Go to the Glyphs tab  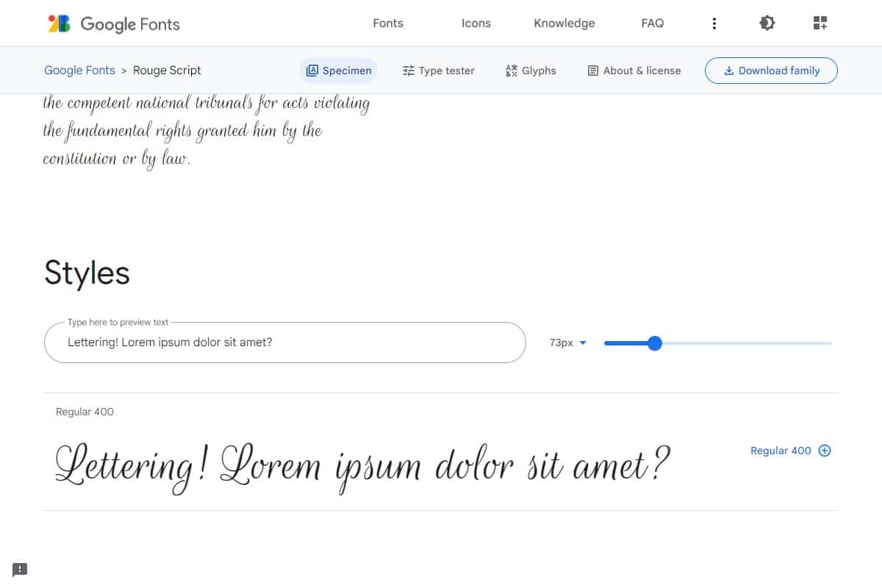(531, 71)
